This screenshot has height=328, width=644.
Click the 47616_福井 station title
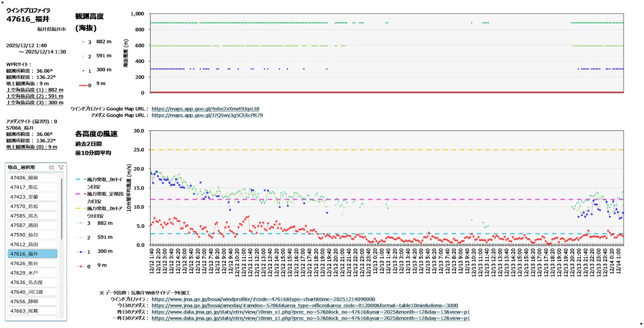[27, 19]
